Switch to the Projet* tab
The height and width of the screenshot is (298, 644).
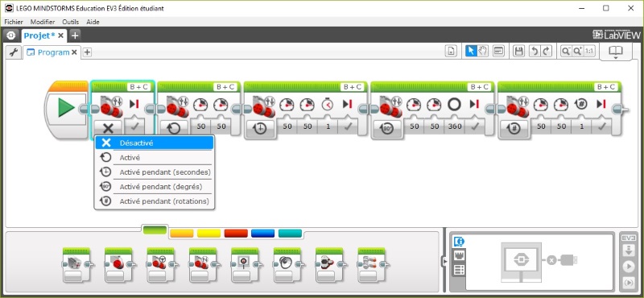tap(39, 35)
